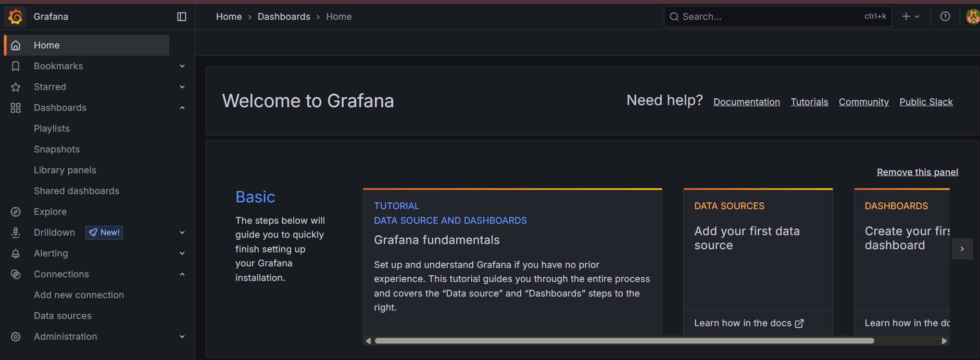Click the Dashboards grid icon
Image resolution: width=980 pixels, height=360 pixels.
coord(16,108)
